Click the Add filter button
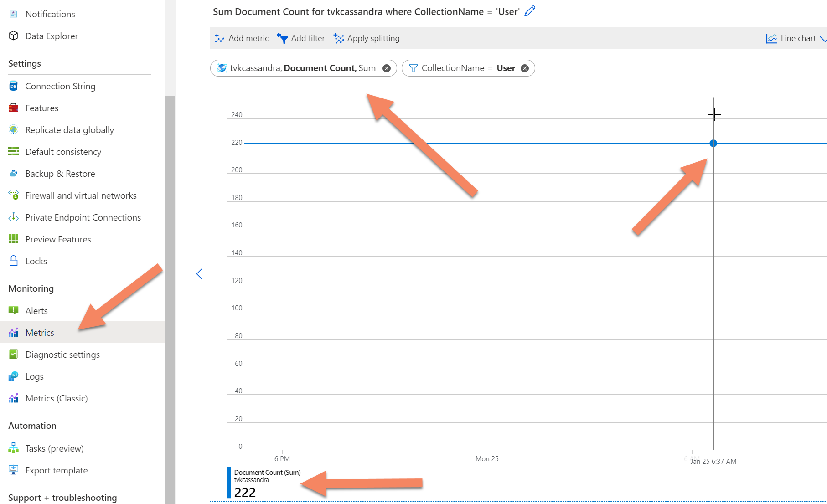 pos(301,38)
